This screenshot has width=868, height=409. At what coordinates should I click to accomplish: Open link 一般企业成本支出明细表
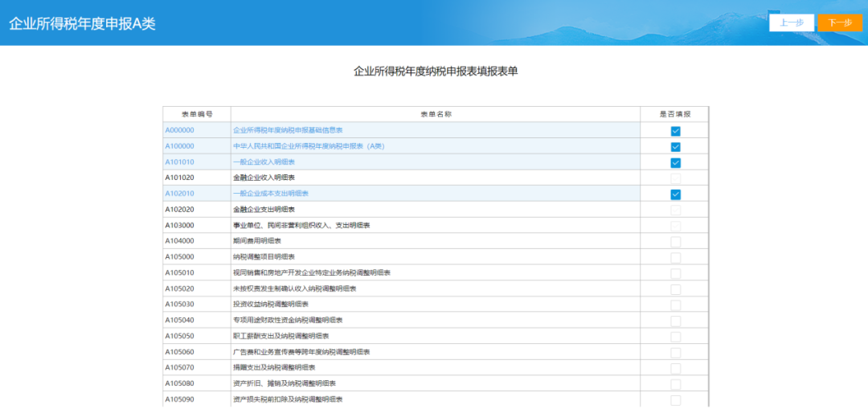click(x=271, y=194)
